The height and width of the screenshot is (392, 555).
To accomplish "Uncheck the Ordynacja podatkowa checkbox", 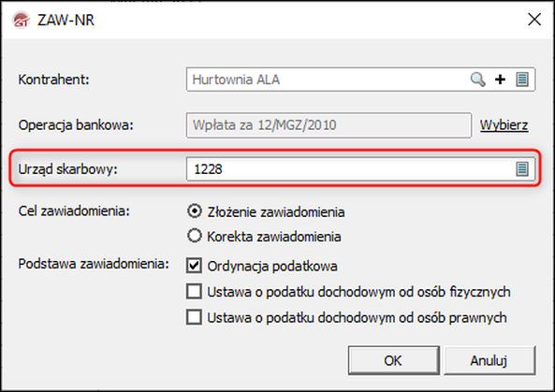I will pos(194,266).
